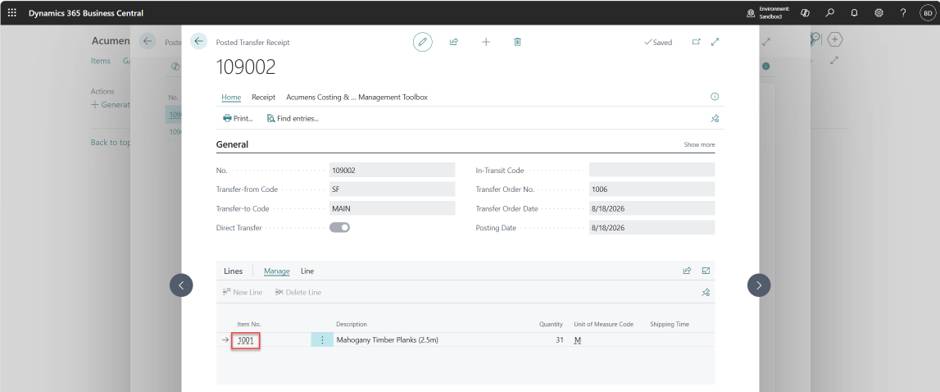940x392 pixels.
Task: Click the quantity 31 cell
Action: point(559,340)
